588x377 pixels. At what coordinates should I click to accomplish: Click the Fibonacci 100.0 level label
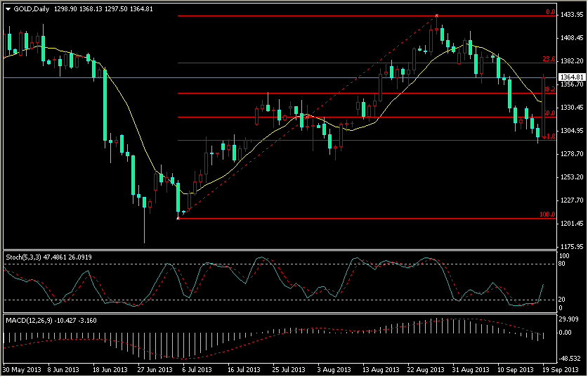(548, 215)
